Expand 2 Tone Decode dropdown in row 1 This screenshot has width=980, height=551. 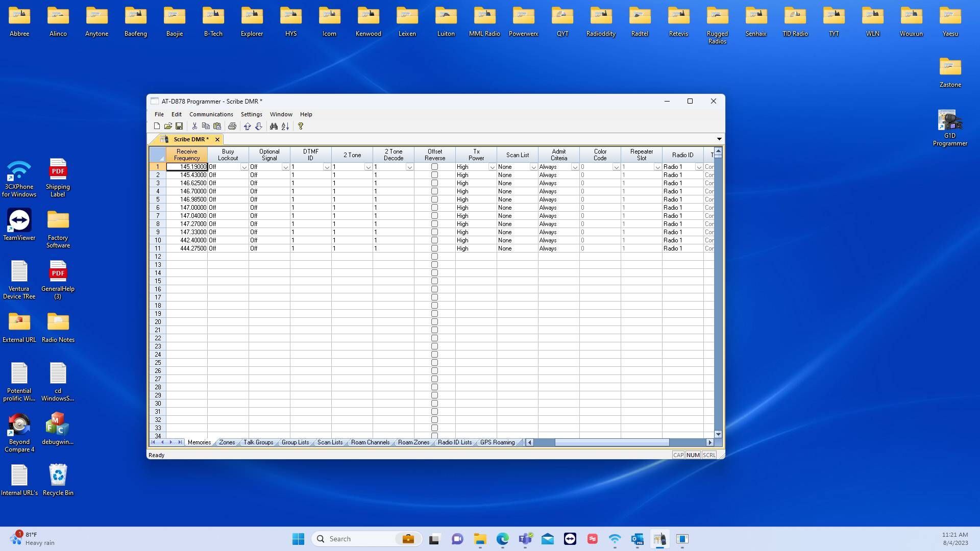click(409, 167)
